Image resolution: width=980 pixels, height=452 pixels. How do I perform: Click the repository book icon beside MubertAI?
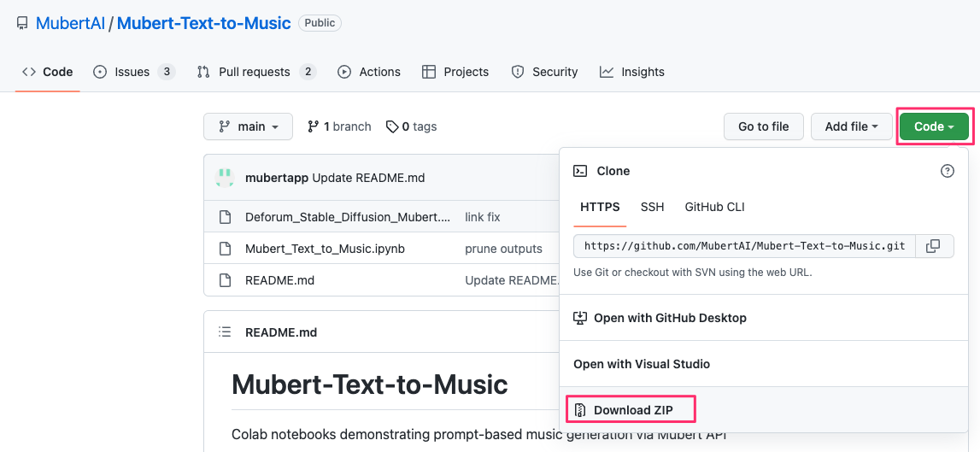click(x=22, y=24)
